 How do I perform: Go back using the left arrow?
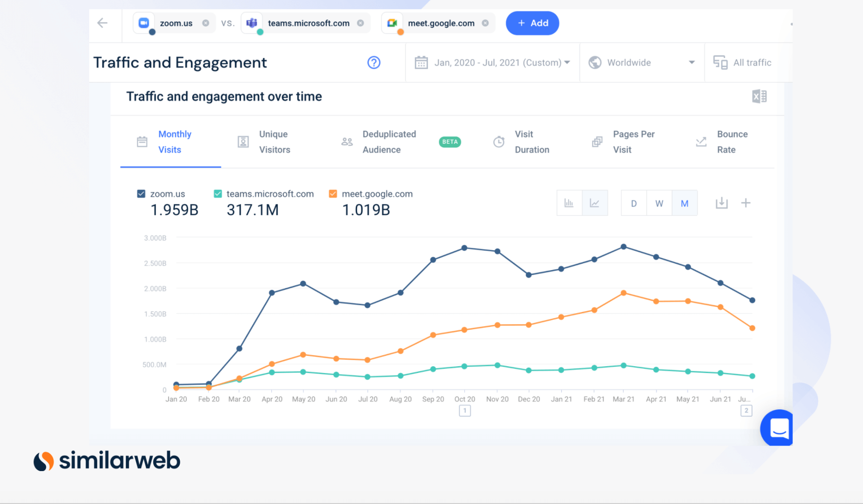pyautogui.click(x=103, y=23)
